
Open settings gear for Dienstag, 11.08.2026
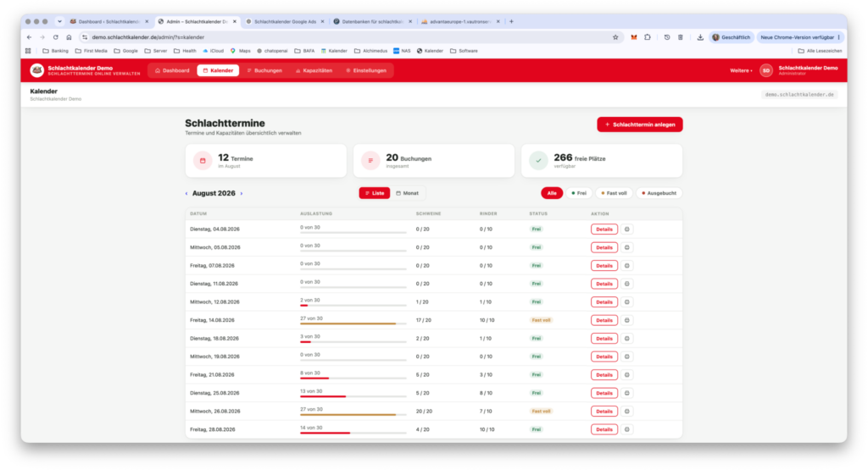pyautogui.click(x=626, y=284)
